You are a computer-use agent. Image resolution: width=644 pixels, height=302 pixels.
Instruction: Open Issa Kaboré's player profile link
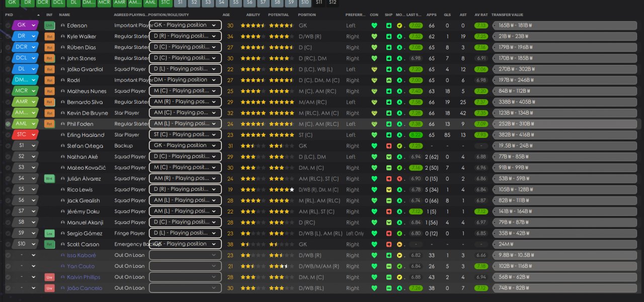point(82,255)
